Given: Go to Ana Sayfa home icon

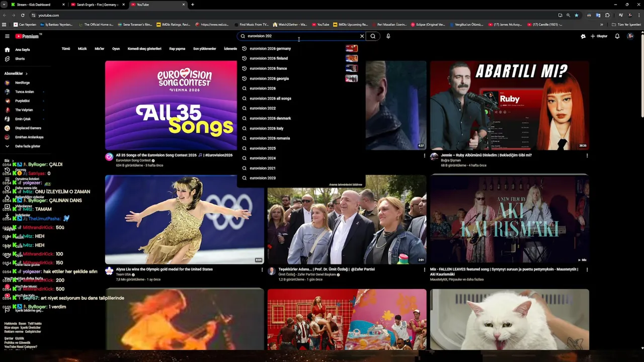Looking at the screenshot, I should tap(7, 50).
